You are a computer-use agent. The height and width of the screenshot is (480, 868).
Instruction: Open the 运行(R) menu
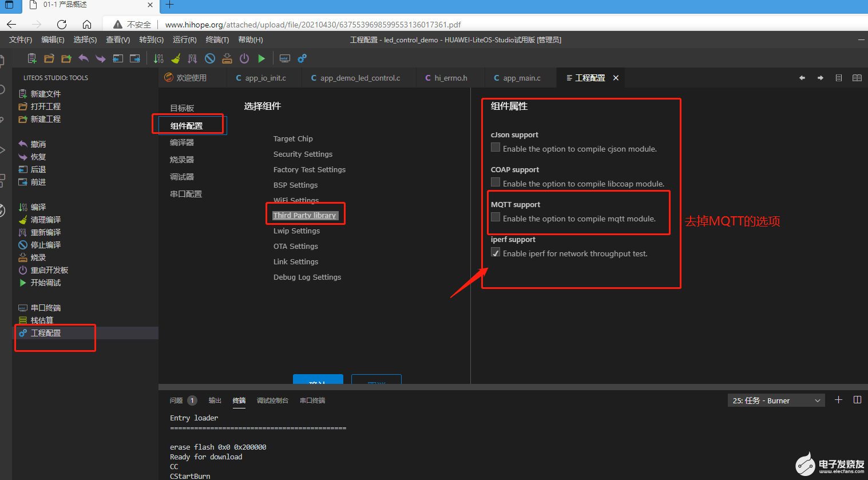185,39
